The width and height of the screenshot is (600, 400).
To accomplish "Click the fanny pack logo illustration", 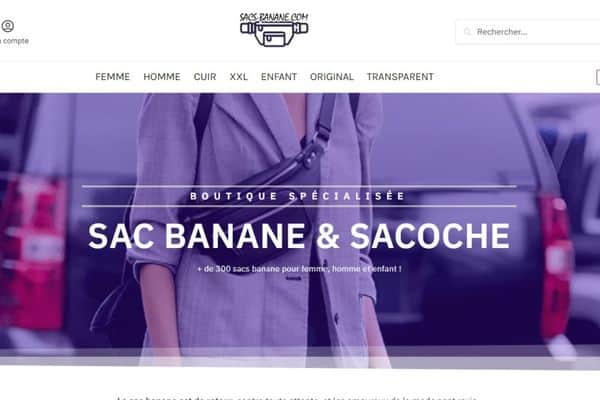I will 274,34.
